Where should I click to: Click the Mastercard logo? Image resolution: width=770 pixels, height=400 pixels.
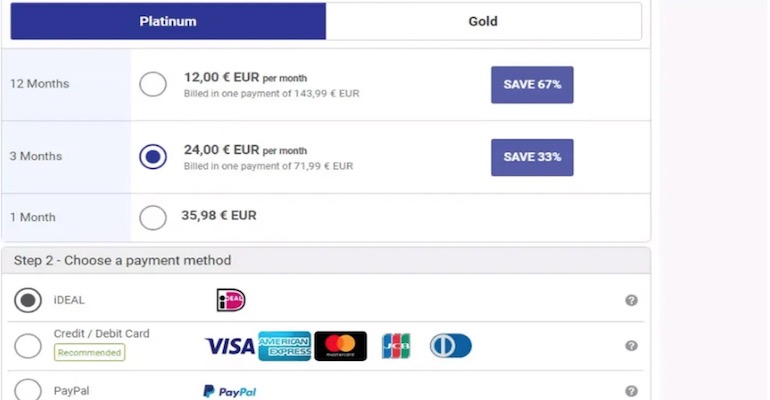pyautogui.click(x=340, y=346)
